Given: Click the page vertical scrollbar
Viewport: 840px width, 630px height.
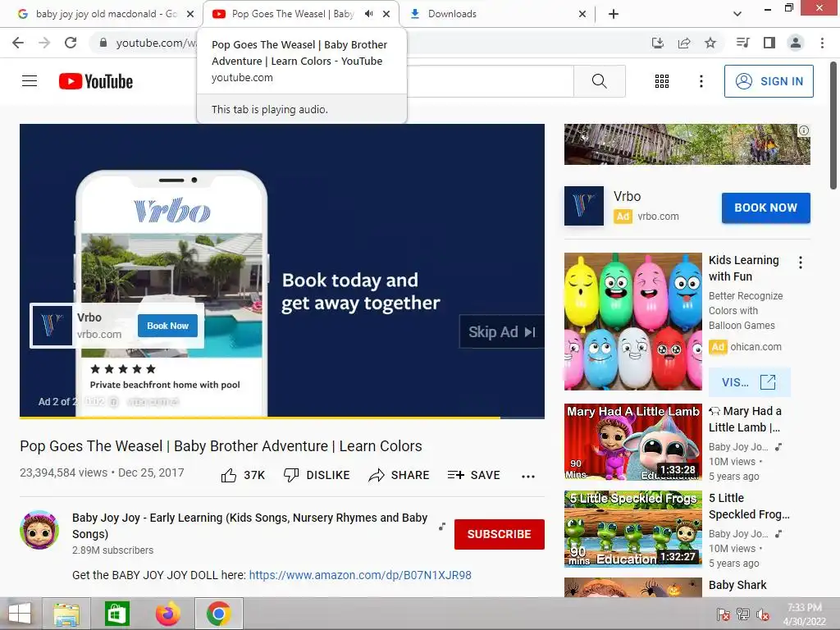Looking at the screenshot, I should [833, 126].
